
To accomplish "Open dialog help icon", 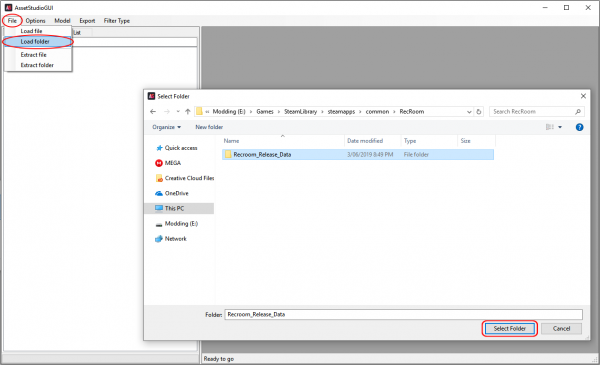I will pos(579,127).
